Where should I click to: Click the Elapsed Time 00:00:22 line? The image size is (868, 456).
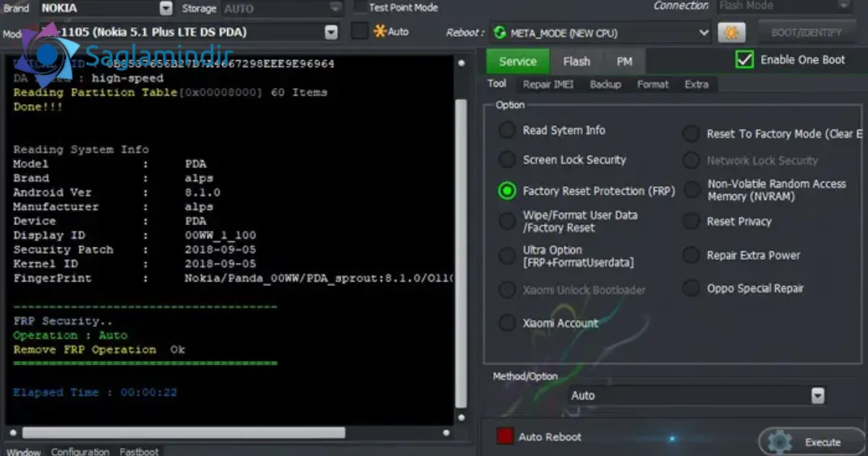95,392
